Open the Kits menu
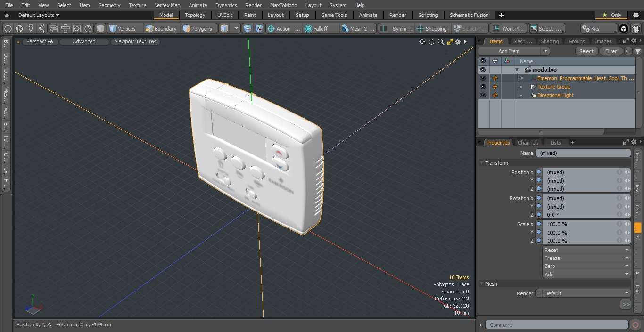 [598, 29]
